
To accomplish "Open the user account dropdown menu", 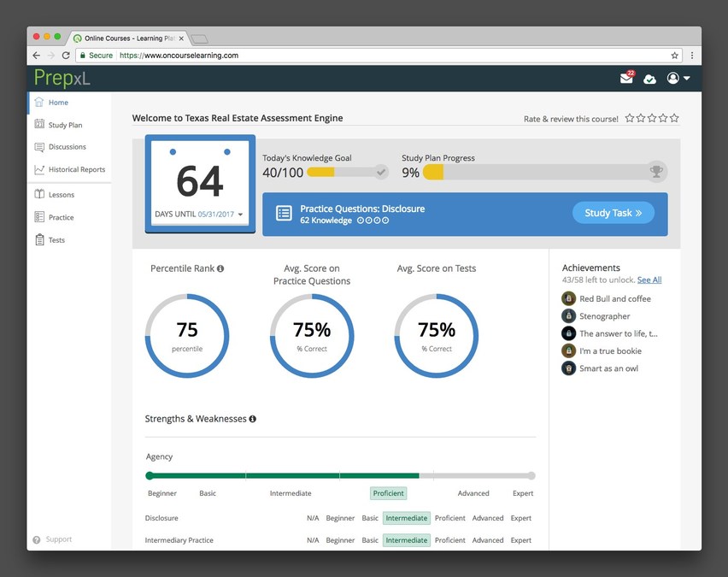I will [x=678, y=79].
